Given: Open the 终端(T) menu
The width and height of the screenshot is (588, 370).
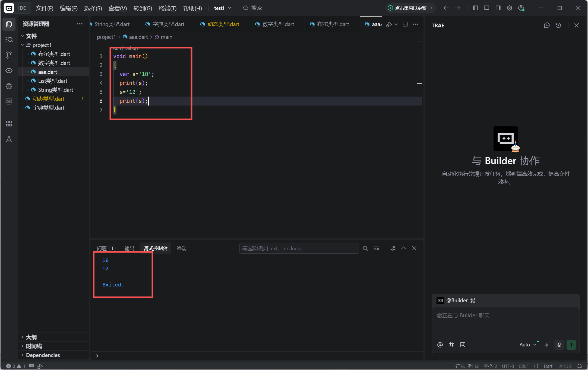Looking at the screenshot, I should coord(167,8).
